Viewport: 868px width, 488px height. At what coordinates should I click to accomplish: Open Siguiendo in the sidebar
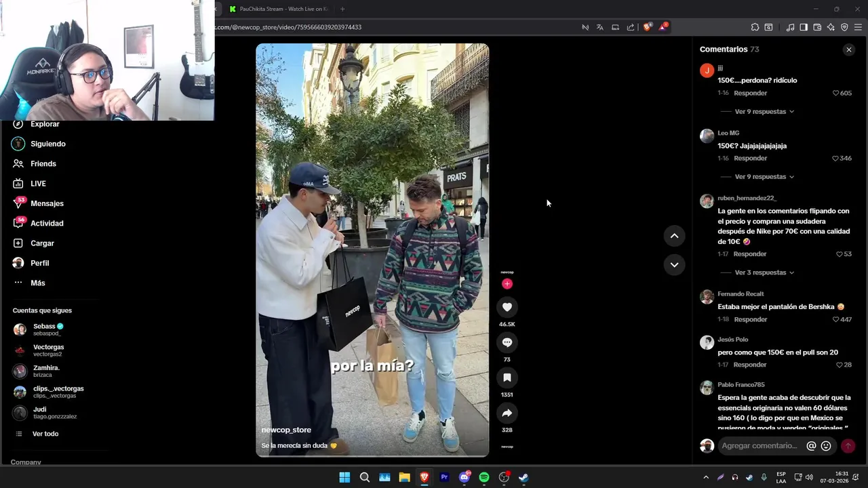pyautogui.click(x=47, y=144)
